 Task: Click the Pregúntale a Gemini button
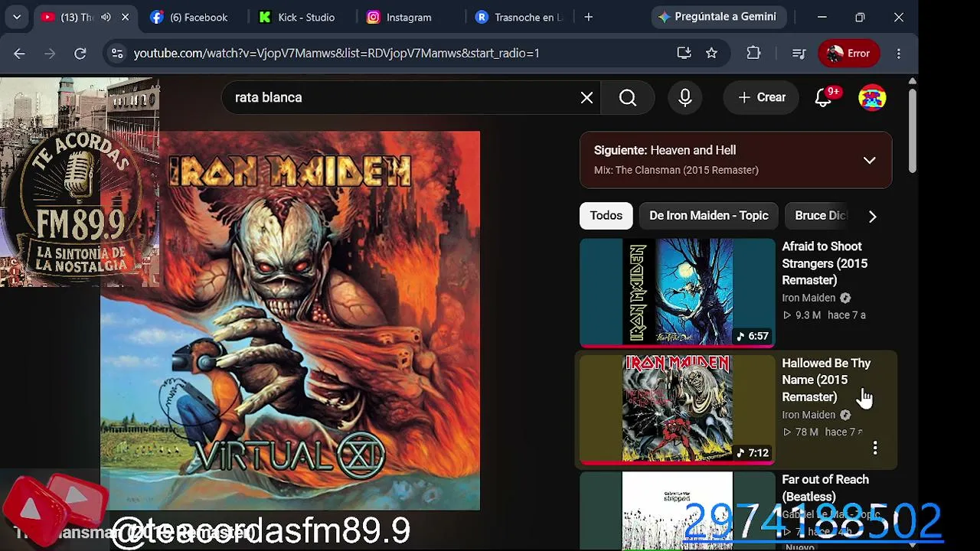(x=717, y=17)
